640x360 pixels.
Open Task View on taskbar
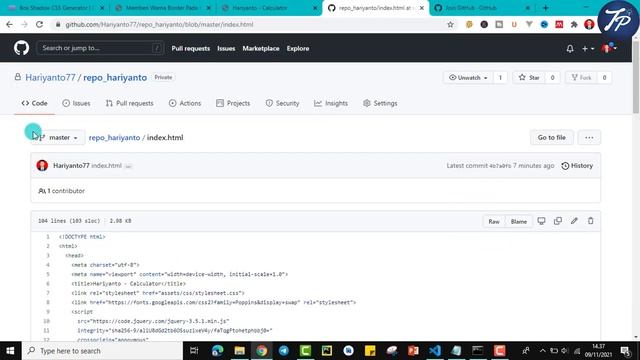194,351
